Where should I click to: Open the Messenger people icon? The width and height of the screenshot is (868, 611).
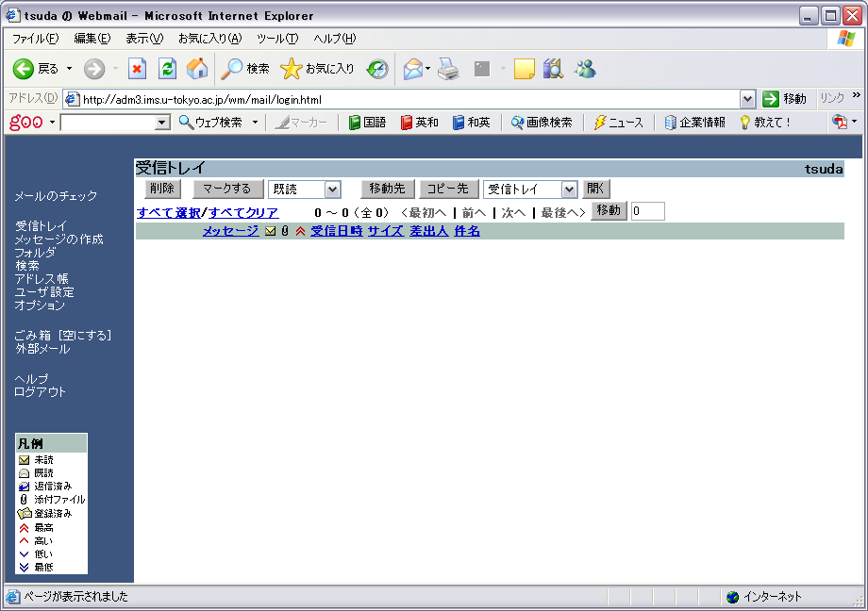[585, 69]
